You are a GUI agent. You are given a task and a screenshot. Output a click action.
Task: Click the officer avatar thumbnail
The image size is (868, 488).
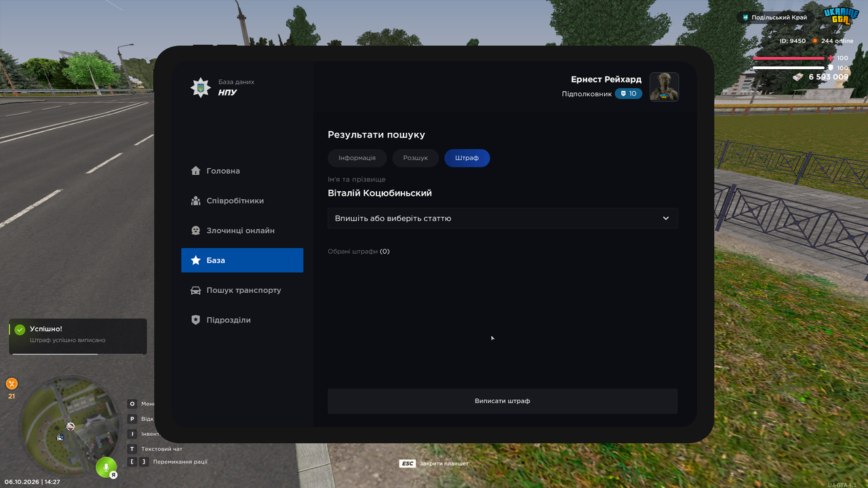[665, 87]
